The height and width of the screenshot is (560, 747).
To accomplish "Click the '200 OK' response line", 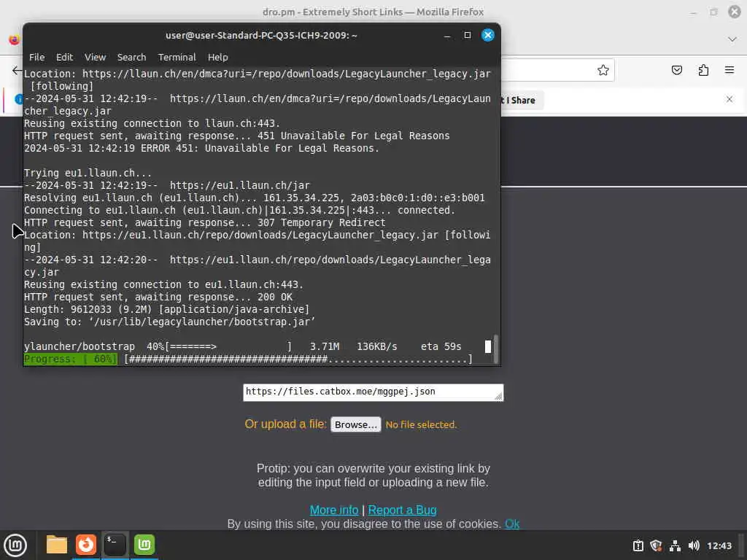I will click(158, 297).
